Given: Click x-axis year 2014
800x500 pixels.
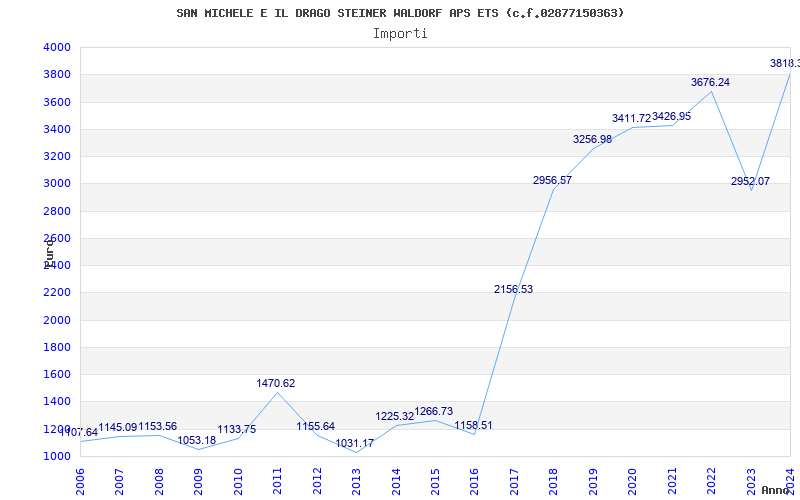Looking at the screenshot, I should pos(396,481).
